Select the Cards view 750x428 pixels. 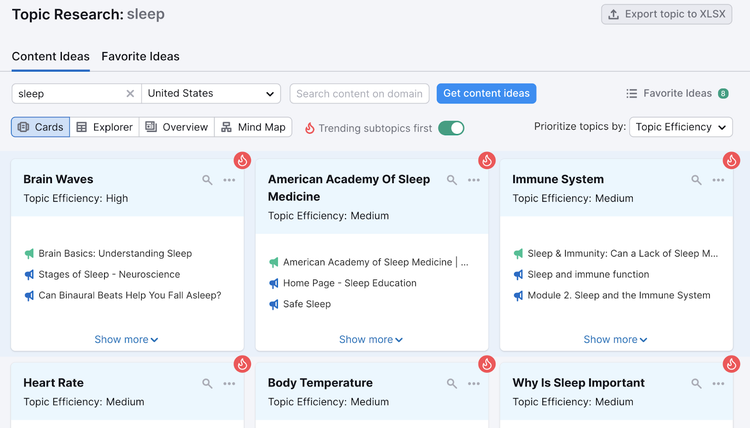(x=41, y=127)
